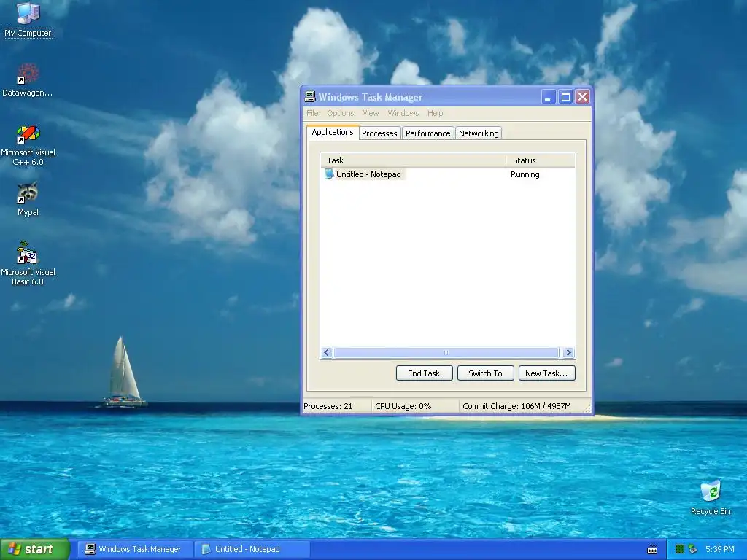The height and width of the screenshot is (560, 747).
Task: Click the horizontal scrollbar right arrow
Action: 568,353
